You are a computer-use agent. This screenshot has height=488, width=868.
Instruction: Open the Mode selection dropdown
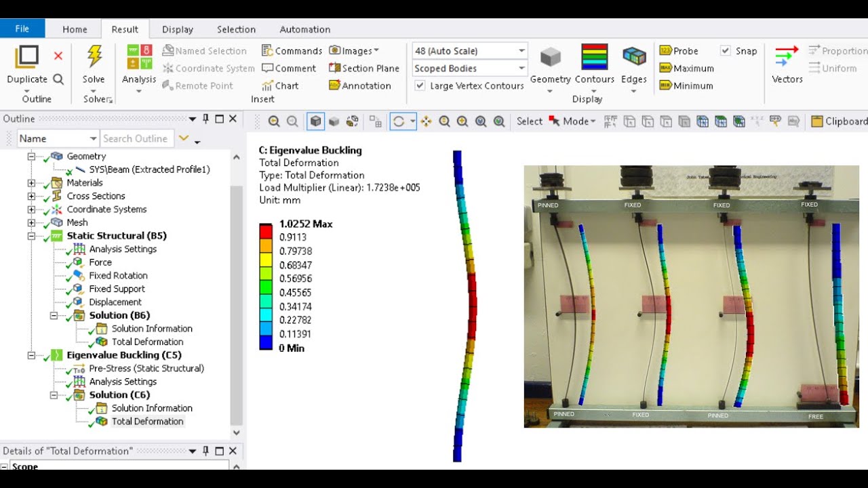pos(580,121)
